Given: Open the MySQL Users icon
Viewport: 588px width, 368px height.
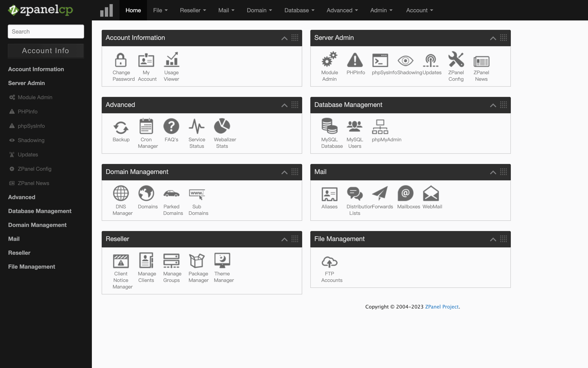Looking at the screenshot, I should point(354,127).
